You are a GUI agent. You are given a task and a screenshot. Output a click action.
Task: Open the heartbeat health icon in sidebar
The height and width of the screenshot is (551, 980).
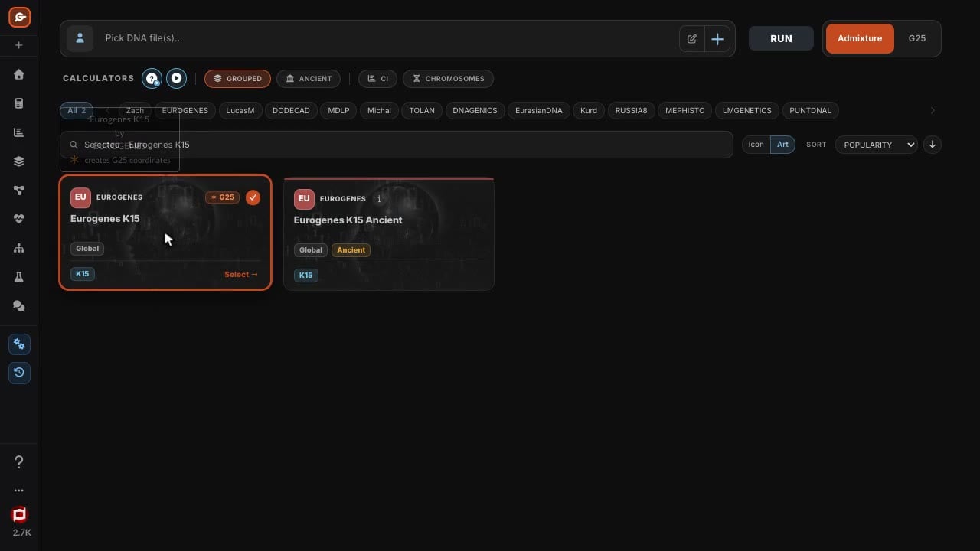pyautogui.click(x=19, y=219)
